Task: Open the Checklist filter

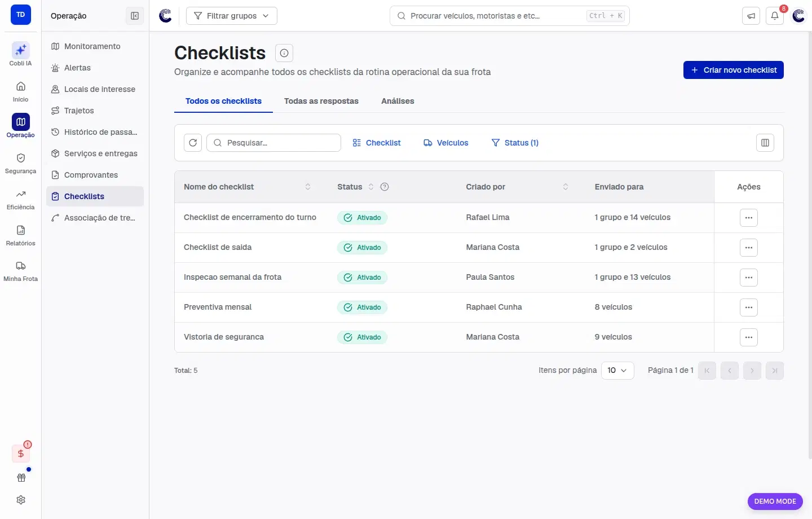Action: tap(377, 143)
